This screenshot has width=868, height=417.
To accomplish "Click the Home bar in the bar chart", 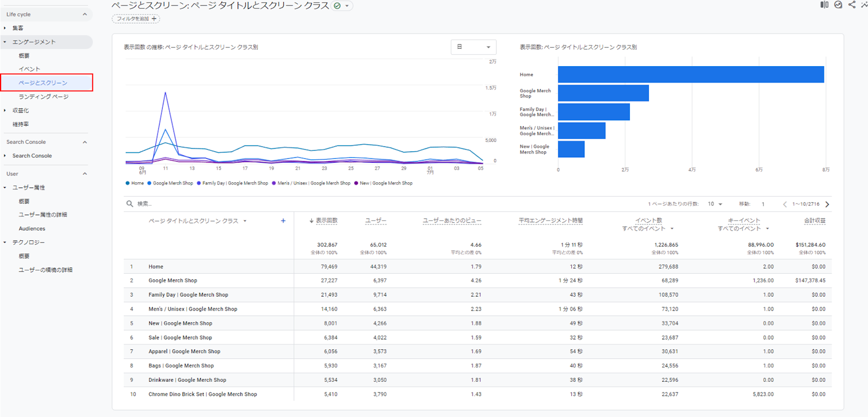I will pos(691,75).
